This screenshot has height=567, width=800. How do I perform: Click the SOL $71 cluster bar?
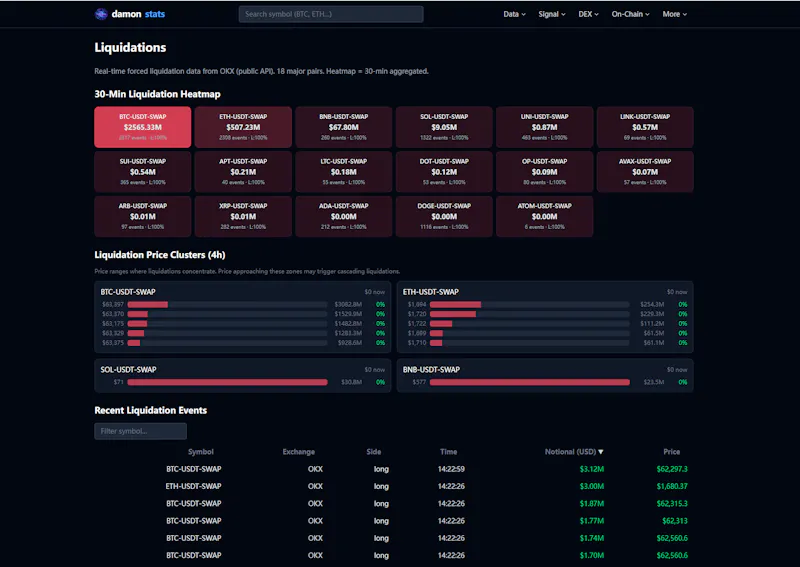pos(228,382)
